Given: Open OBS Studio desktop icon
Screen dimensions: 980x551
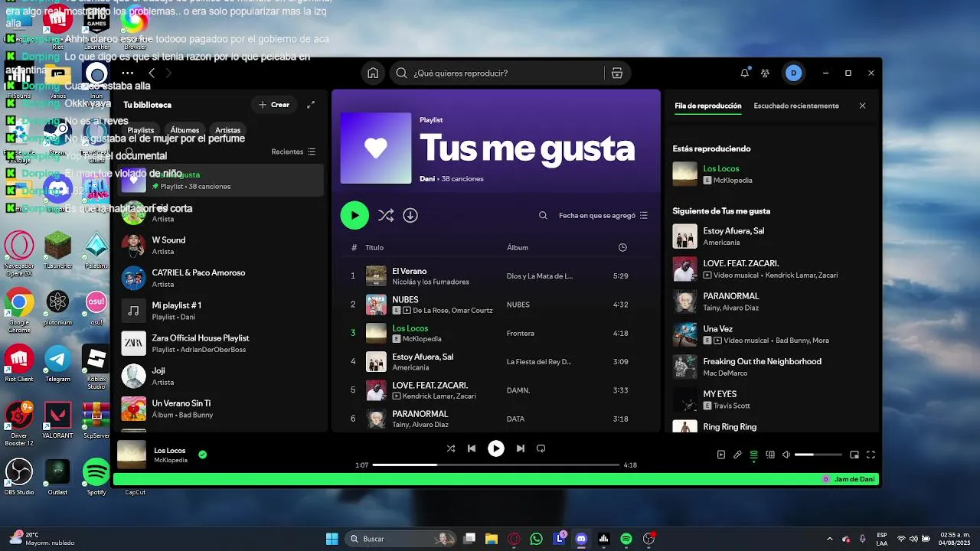Looking at the screenshot, I should pos(19,477).
